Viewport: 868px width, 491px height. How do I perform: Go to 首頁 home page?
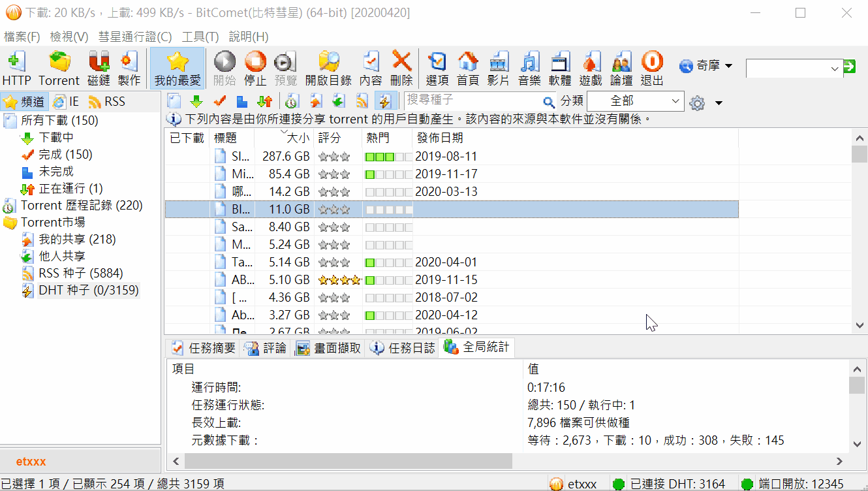coord(468,69)
